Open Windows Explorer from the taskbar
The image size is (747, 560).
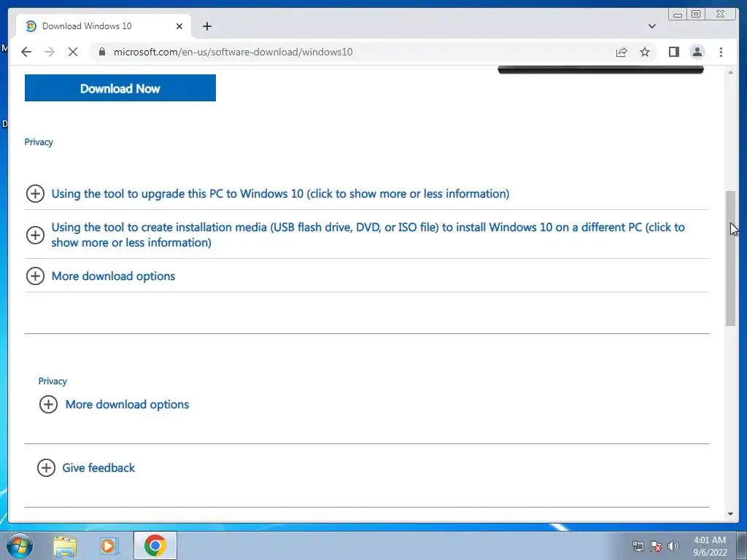pos(65,545)
